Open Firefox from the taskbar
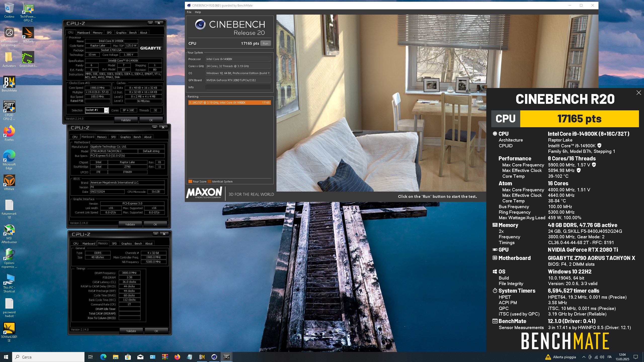This screenshot has width=644, height=362. (177, 357)
